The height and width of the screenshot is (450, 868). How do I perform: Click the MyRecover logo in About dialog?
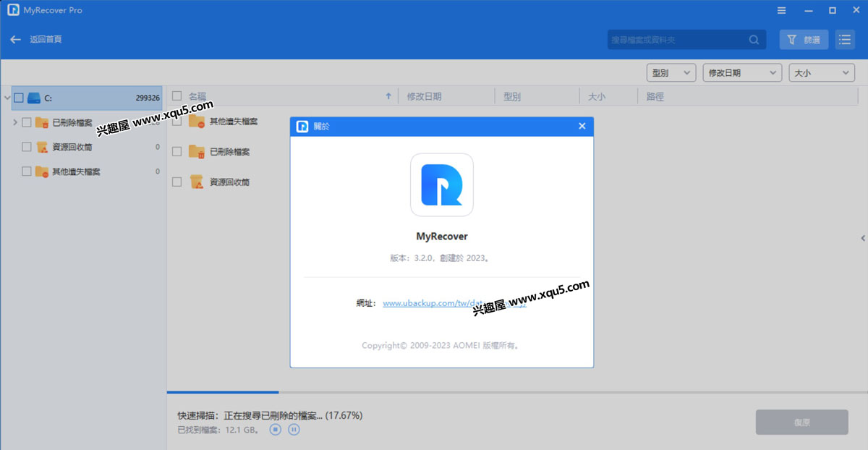[x=442, y=184]
